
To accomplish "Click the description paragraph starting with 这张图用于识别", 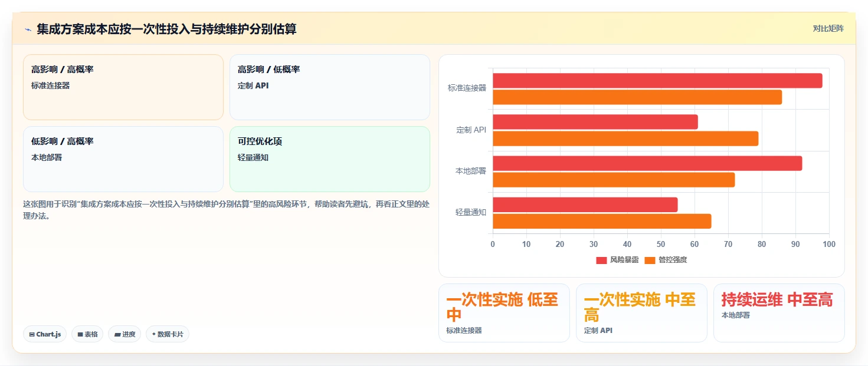I will [x=227, y=210].
